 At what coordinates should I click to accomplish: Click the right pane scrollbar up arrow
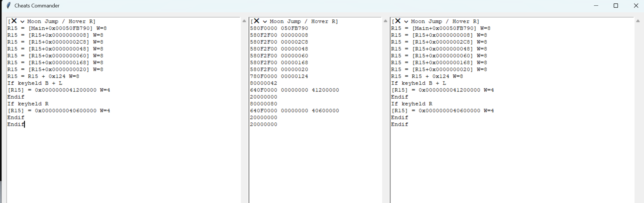pos(638,21)
